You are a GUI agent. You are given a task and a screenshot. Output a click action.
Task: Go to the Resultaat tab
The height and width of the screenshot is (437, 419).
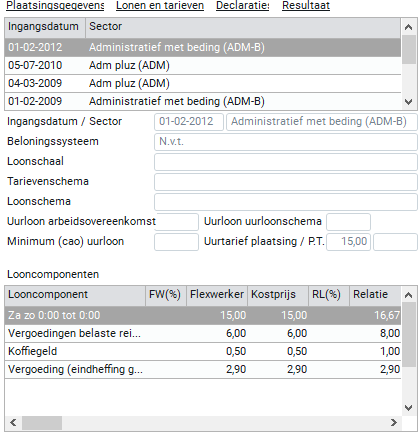(x=306, y=5)
